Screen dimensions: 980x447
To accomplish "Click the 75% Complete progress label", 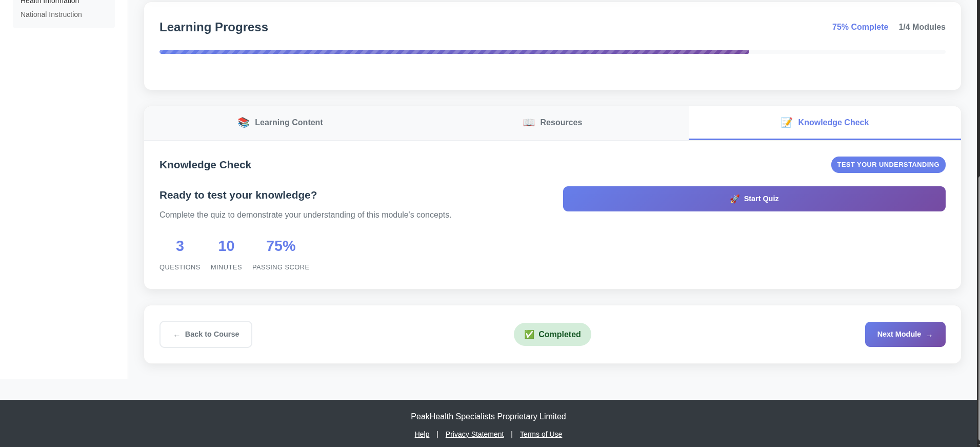I will [859, 27].
